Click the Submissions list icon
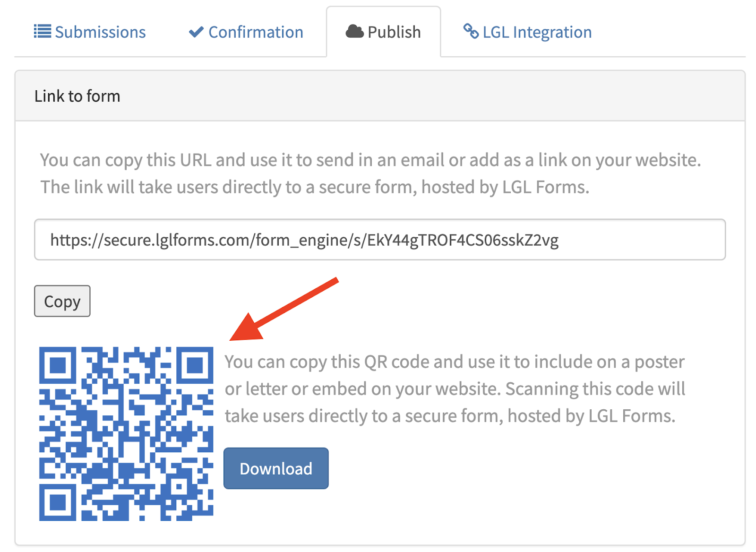 tap(43, 32)
